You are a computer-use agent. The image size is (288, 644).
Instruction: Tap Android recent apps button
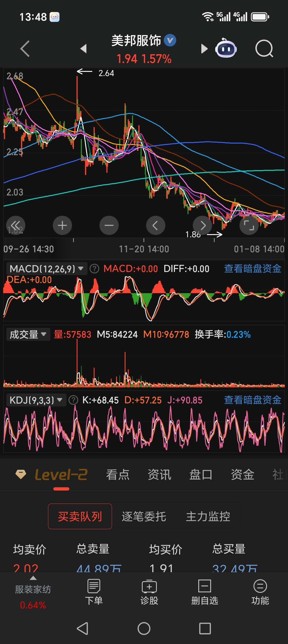click(x=205, y=629)
